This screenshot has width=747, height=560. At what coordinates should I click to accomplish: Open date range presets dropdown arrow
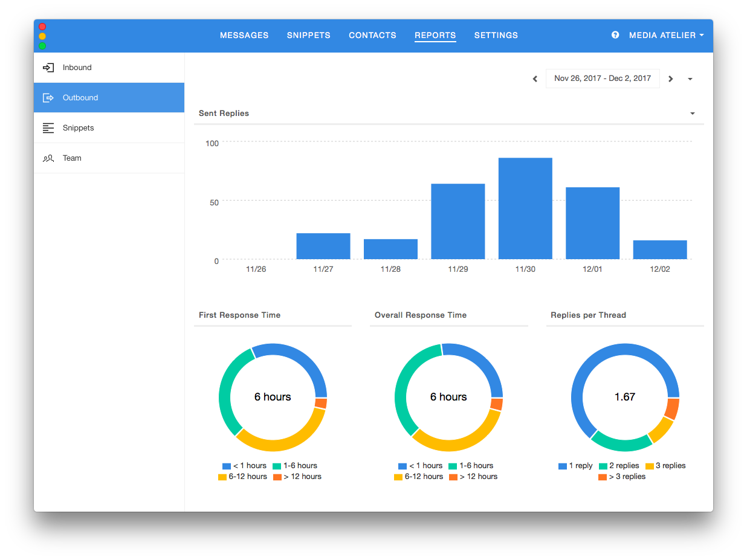(x=690, y=79)
